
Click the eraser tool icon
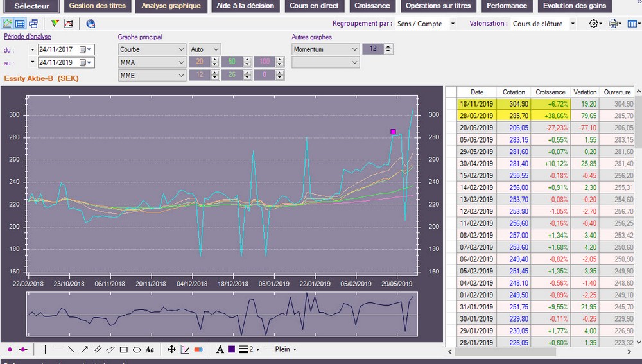tap(198, 350)
